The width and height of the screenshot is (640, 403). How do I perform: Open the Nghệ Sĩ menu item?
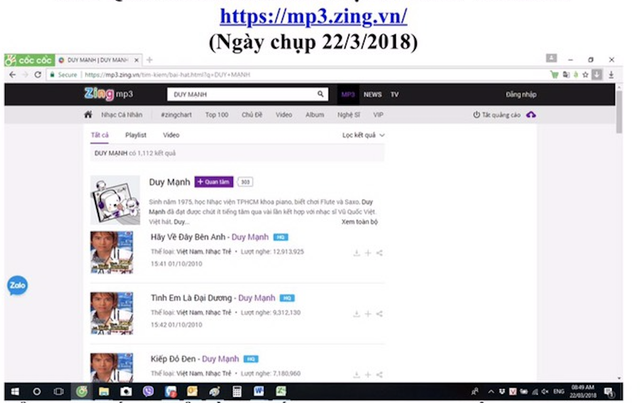pos(349,115)
